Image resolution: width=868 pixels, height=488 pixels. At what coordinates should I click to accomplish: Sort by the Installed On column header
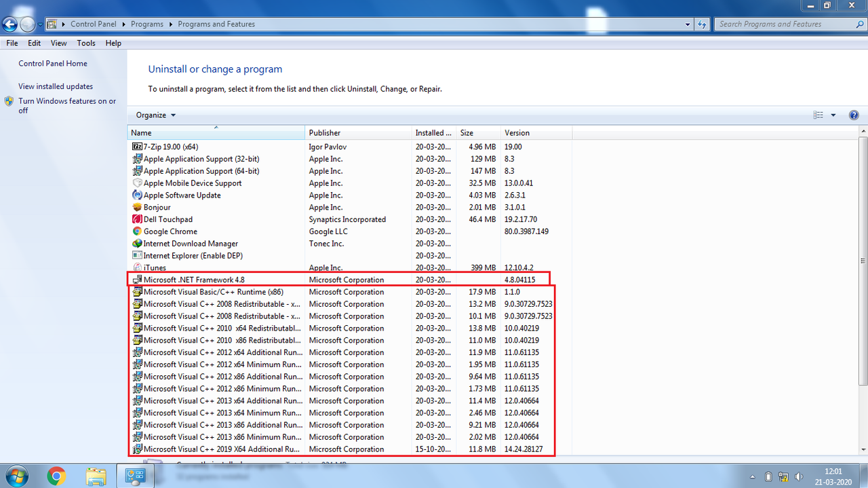pos(435,133)
